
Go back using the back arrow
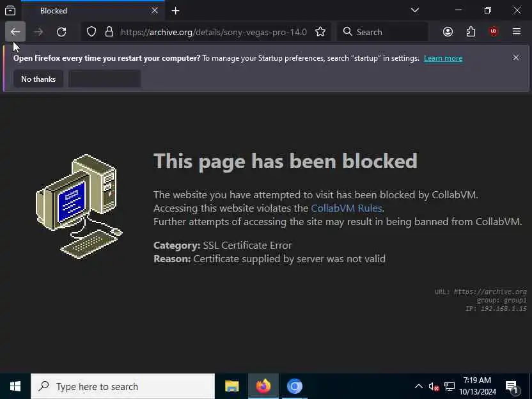[15, 32]
